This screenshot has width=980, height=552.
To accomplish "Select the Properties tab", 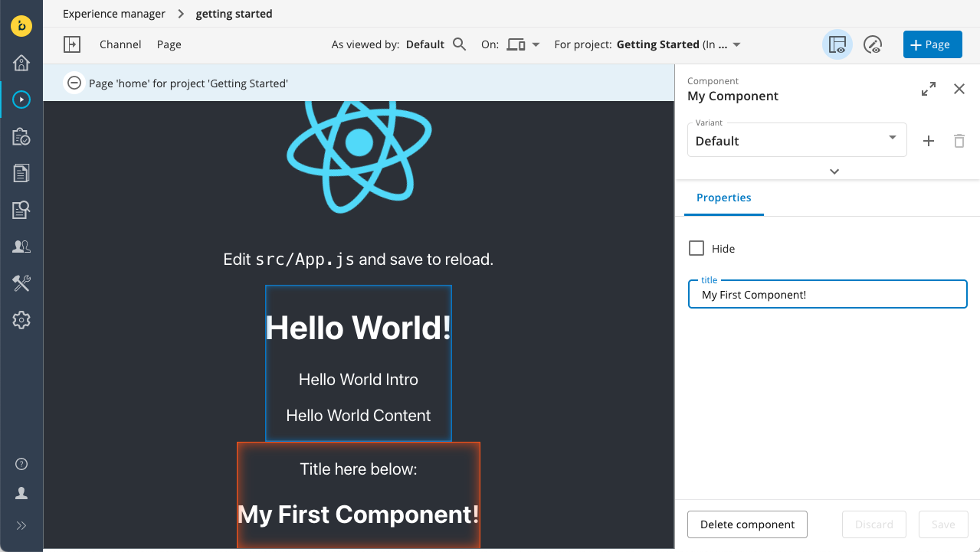I will [724, 198].
